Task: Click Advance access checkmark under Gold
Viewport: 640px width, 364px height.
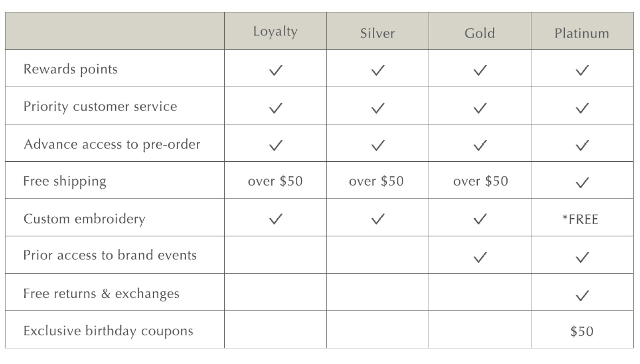Action: coord(480,145)
